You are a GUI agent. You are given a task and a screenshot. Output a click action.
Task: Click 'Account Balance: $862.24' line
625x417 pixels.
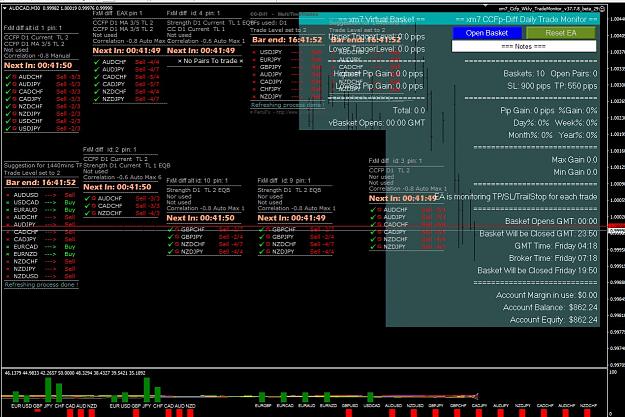pos(550,308)
